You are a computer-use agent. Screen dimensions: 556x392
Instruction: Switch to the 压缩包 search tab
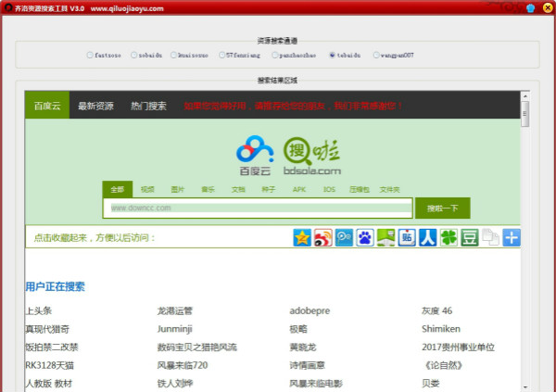[x=360, y=189]
